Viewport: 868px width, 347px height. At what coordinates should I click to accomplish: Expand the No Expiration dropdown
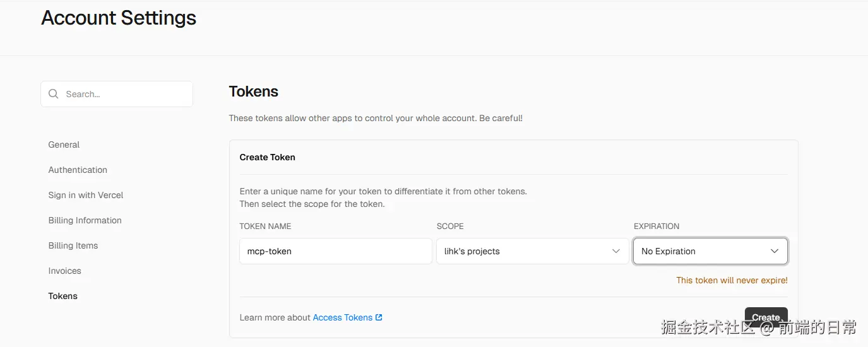pyautogui.click(x=701, y=251)
